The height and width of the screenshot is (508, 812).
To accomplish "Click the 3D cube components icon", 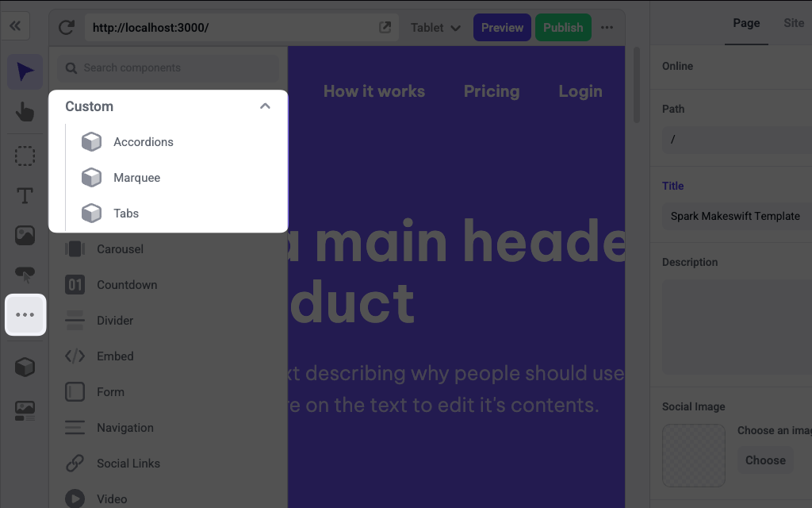I will pos(25,367).
